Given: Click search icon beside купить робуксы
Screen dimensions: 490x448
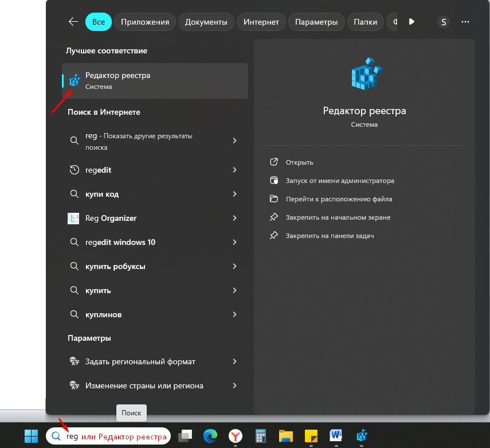Looking at the screenshot, I should point(74,266).
